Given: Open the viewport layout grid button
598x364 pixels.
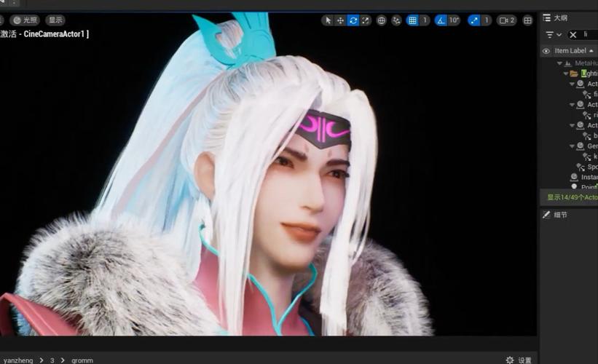Looking at the screenshot, I should click(528, 20).
